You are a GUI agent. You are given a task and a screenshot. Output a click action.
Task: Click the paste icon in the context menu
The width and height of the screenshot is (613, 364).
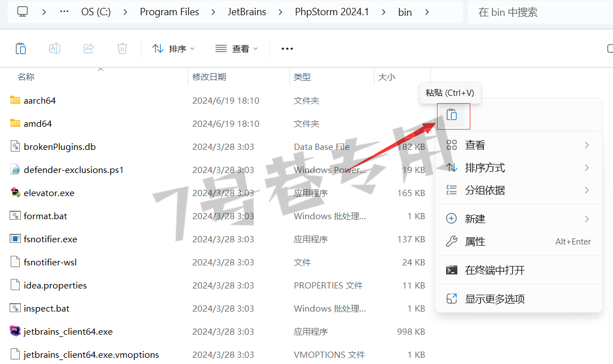click(x=452, y=115)
